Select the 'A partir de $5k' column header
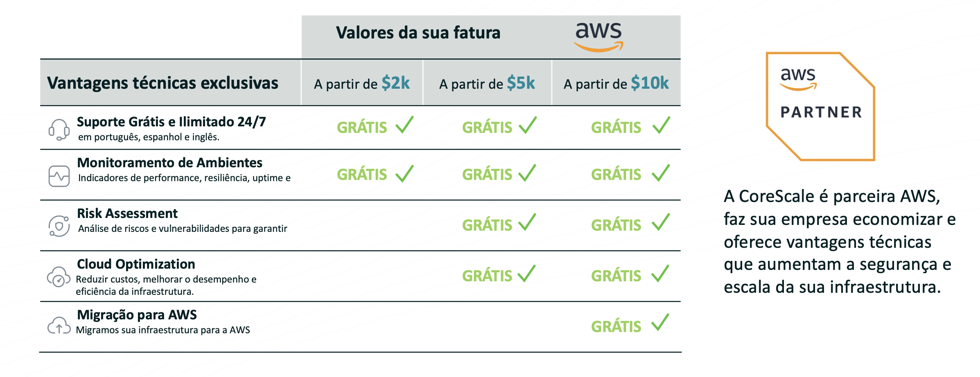The image size is (980, 377). (x=487, y=83)
